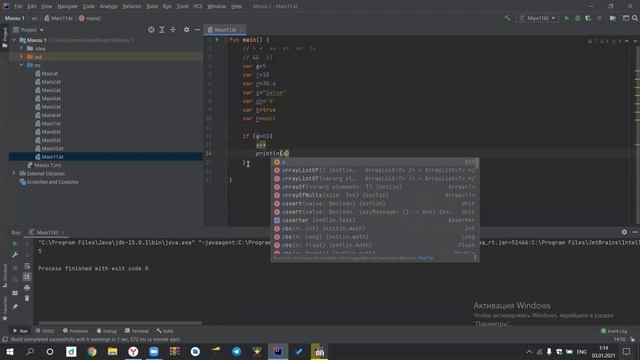Screen dimensions: 640x360
Task: Open Google Chrome from the taskbar
Action: coord(92,352)
